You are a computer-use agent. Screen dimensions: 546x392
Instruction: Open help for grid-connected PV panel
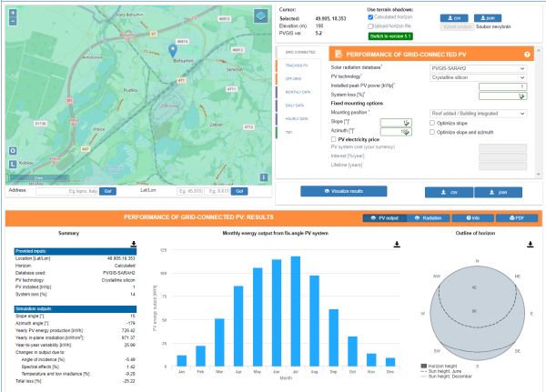click(x=527, y=55)
